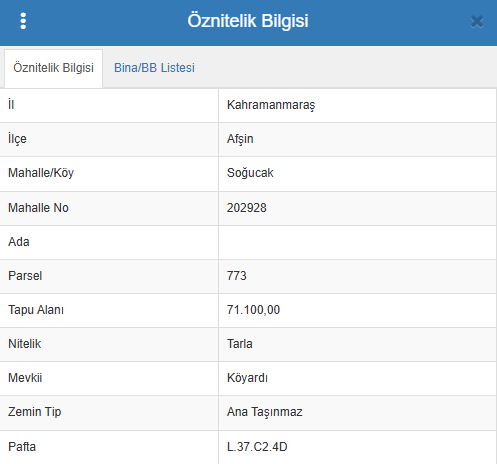
Task: Click the İlçe row label
Action: point(17,139)
